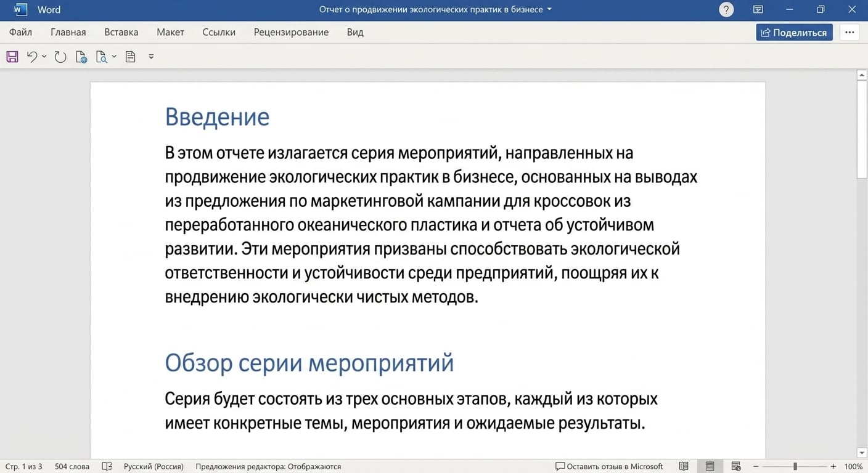Open the undo history dropdown arrow

44,57
